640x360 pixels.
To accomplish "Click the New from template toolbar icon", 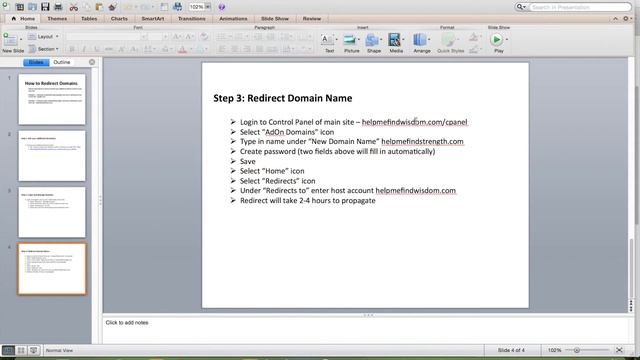I will point(19,7).
